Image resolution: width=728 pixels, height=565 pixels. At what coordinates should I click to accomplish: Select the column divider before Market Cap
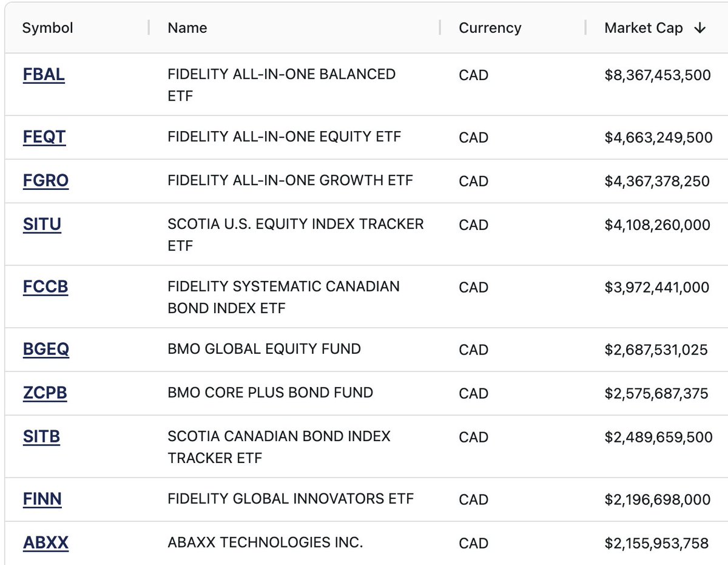(585, 28)
